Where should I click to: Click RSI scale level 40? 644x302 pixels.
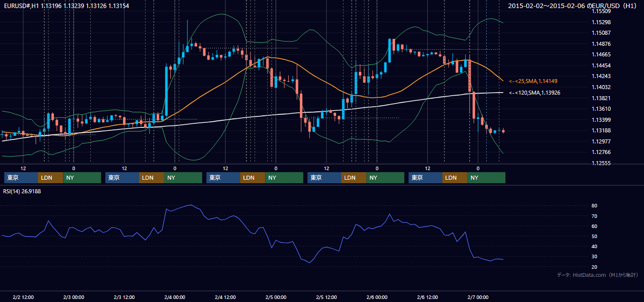(594, 247)
